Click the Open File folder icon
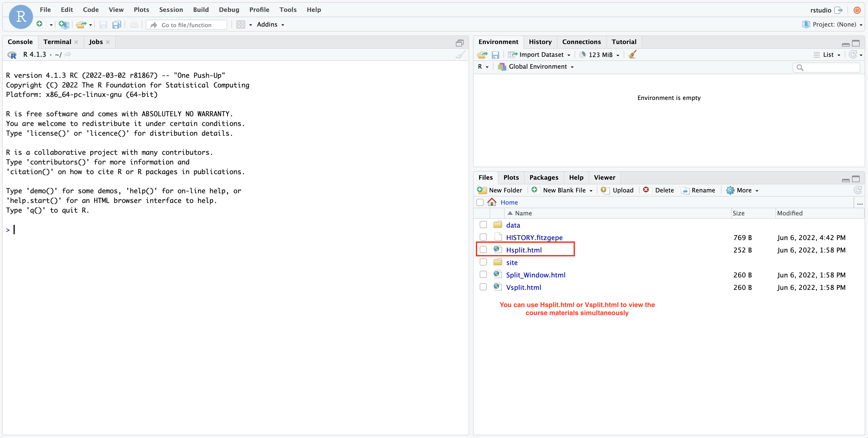This screenshot has height=438, width=868. [81, 25]
